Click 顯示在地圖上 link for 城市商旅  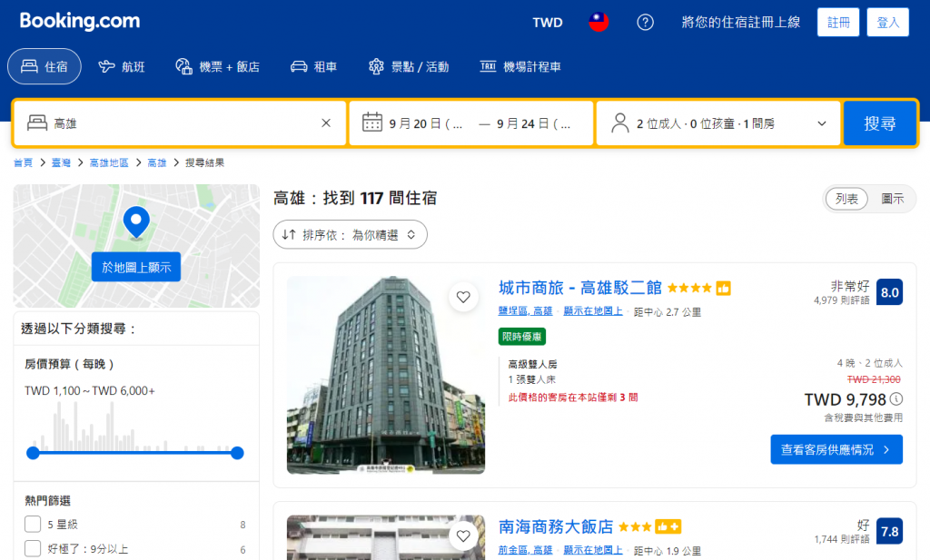[593, 311]
